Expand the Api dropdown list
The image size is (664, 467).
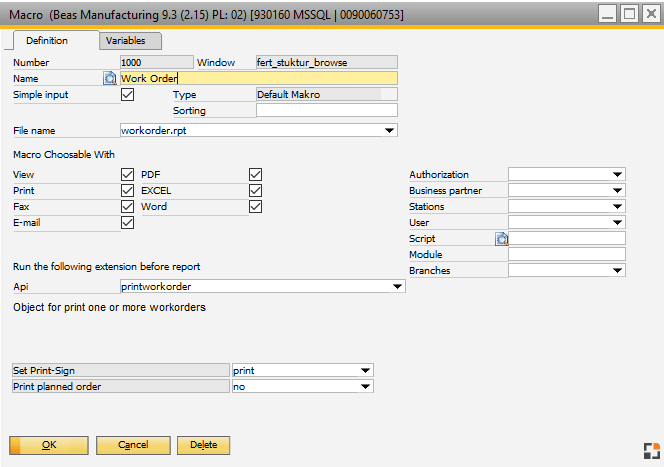[x=397, y=287]
